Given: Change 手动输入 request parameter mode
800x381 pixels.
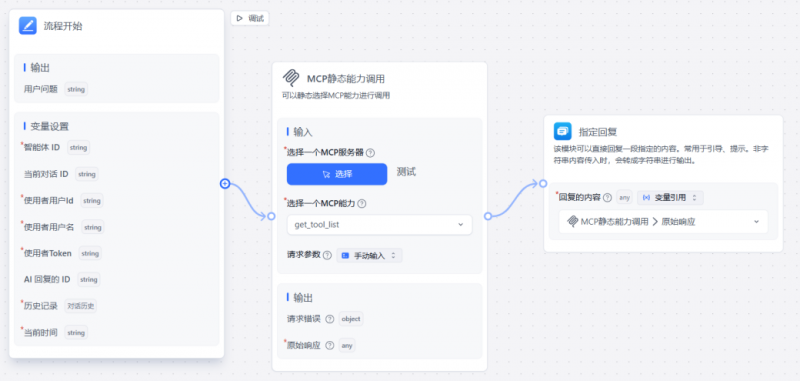Looking at the screenshot, I should [369, 256].
